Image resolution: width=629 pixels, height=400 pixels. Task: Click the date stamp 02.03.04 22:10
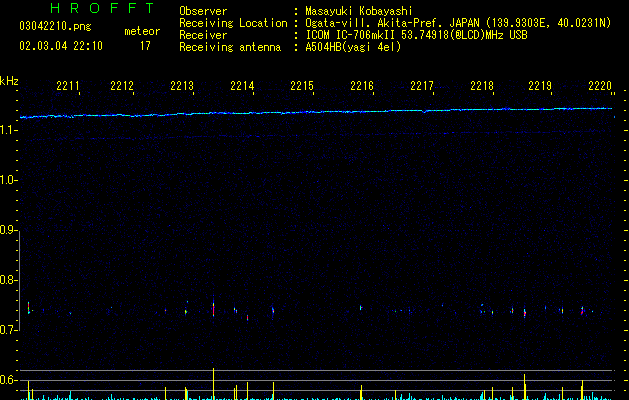tap(61, 46)
